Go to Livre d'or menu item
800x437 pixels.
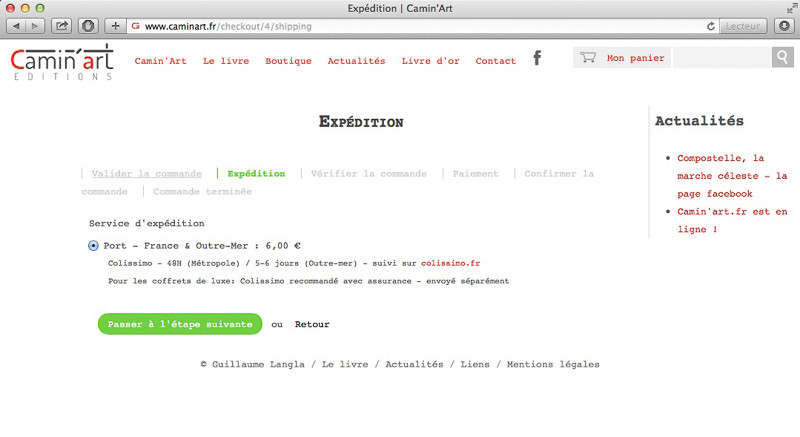pos(430,61)
